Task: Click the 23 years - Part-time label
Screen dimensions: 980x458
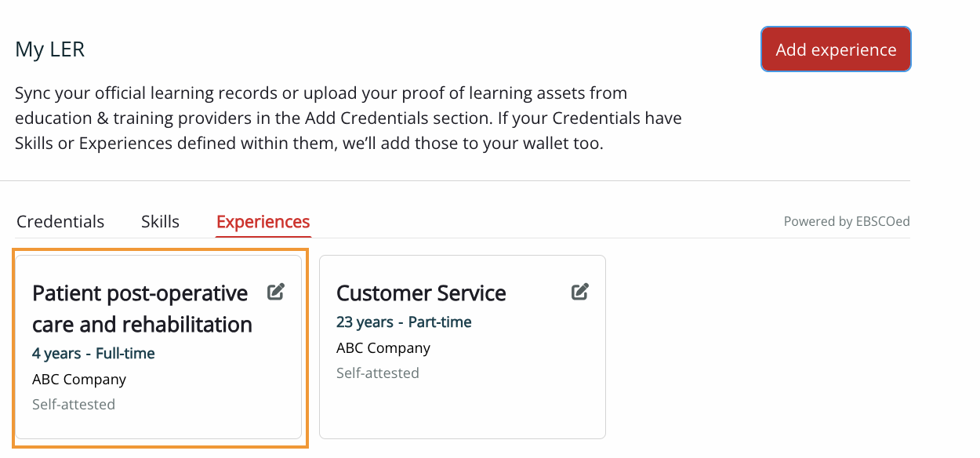Action: [404, 322]
